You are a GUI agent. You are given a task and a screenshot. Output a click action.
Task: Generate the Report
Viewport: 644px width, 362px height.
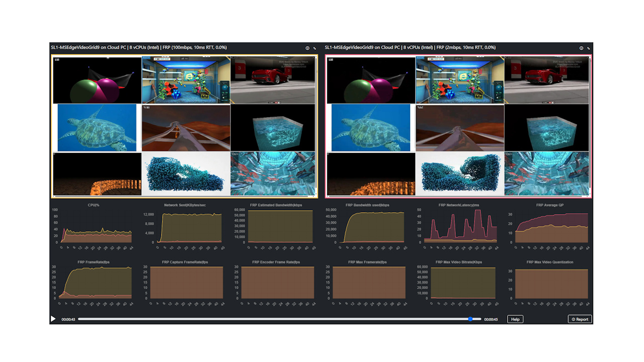tap(580, 319)
